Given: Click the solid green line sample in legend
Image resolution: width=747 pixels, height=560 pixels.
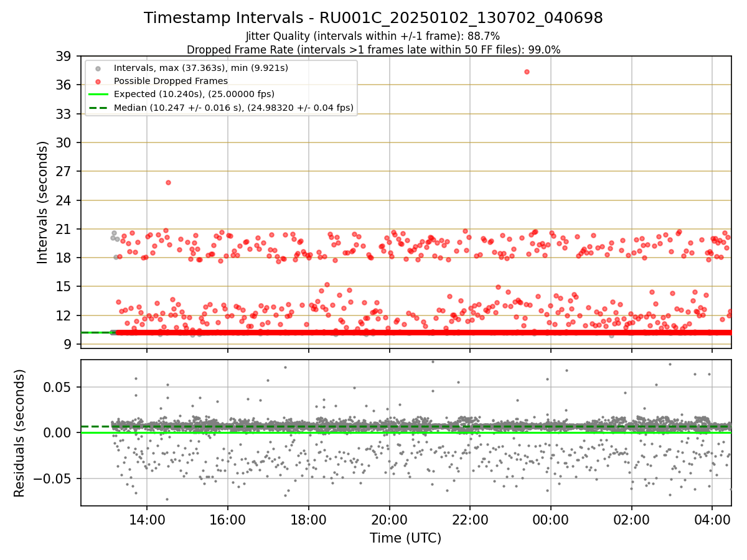Looking at the screenshot, I should pos(100,94).
